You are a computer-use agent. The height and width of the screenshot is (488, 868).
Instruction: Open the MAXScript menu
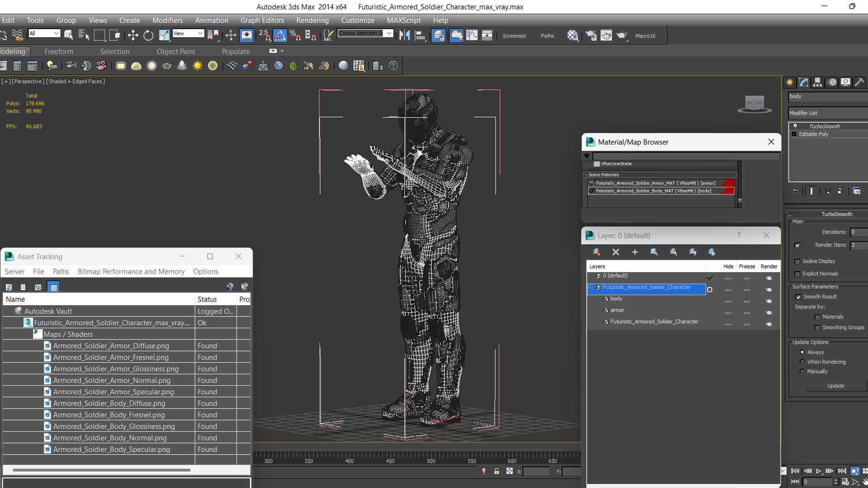(x=404, y=20)
